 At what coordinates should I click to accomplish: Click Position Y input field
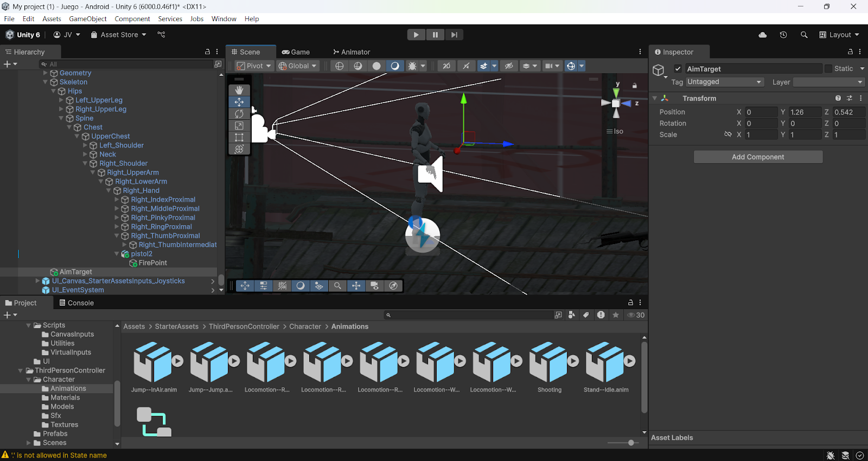[805, 112]
